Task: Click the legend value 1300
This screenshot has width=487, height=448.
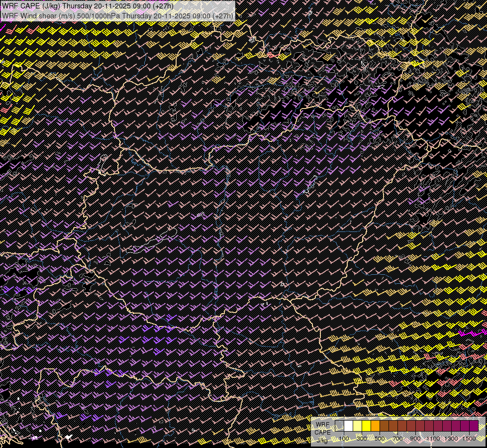Action: coord(451,439)
